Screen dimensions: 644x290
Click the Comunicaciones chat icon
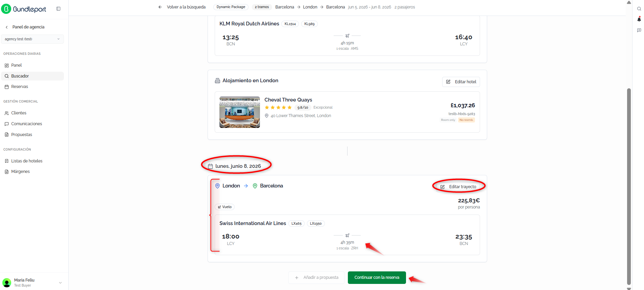coord(7,124)
